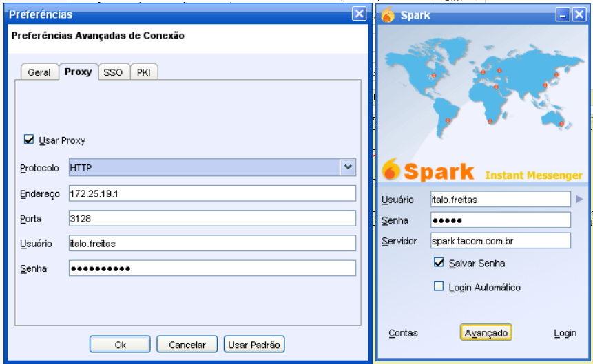
Task: Open the PKI tab
Action: pyautogui.click(x=144, y=72)
